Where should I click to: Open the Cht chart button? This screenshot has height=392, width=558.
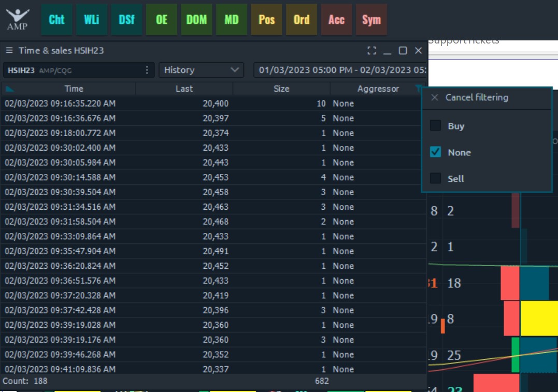[x=56, y=20]
